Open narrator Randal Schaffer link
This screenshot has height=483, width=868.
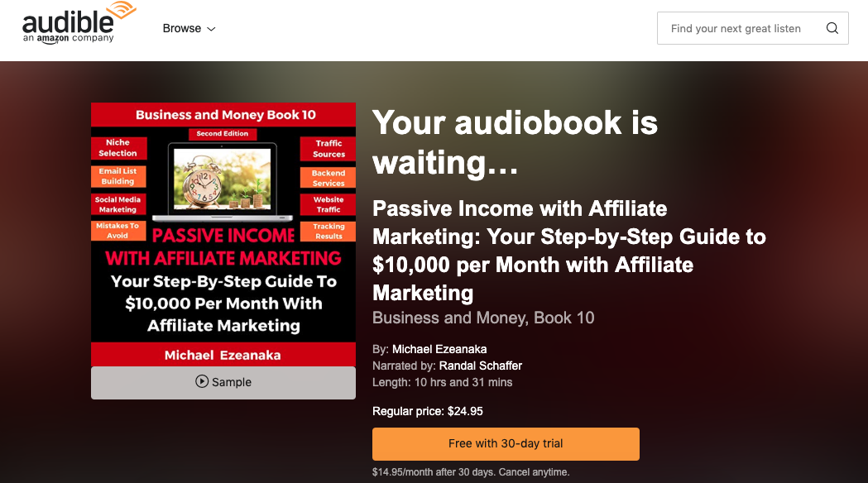481,366
